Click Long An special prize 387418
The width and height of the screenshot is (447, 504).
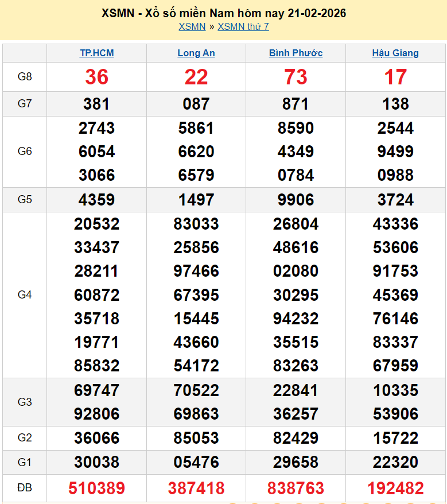196,488
